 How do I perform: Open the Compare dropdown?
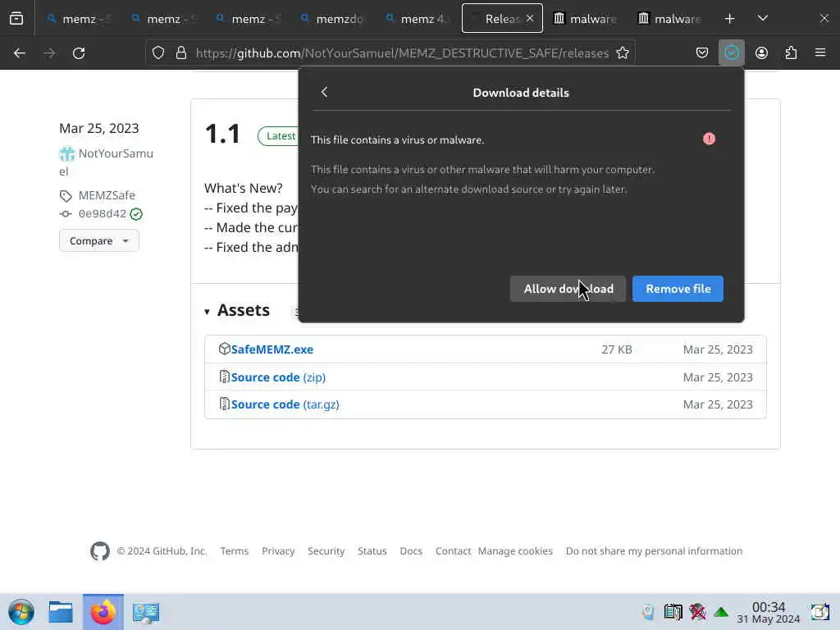click(99, 240)
